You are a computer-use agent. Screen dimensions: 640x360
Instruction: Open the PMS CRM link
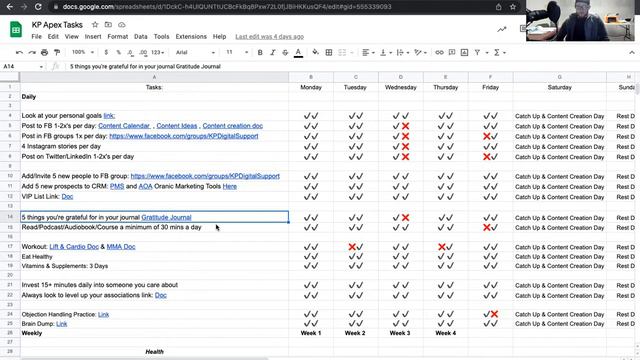click(x=117, y=186)
